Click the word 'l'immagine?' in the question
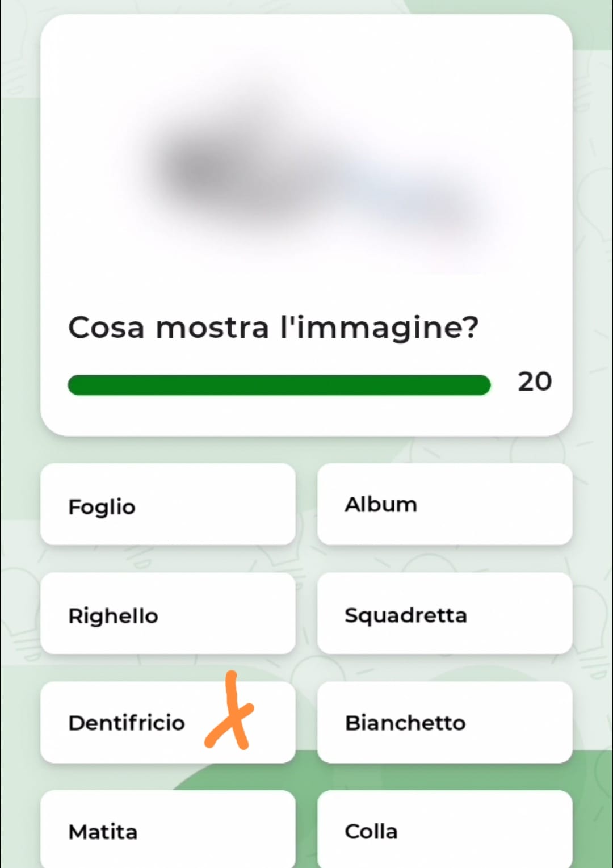 pos(379,328)
